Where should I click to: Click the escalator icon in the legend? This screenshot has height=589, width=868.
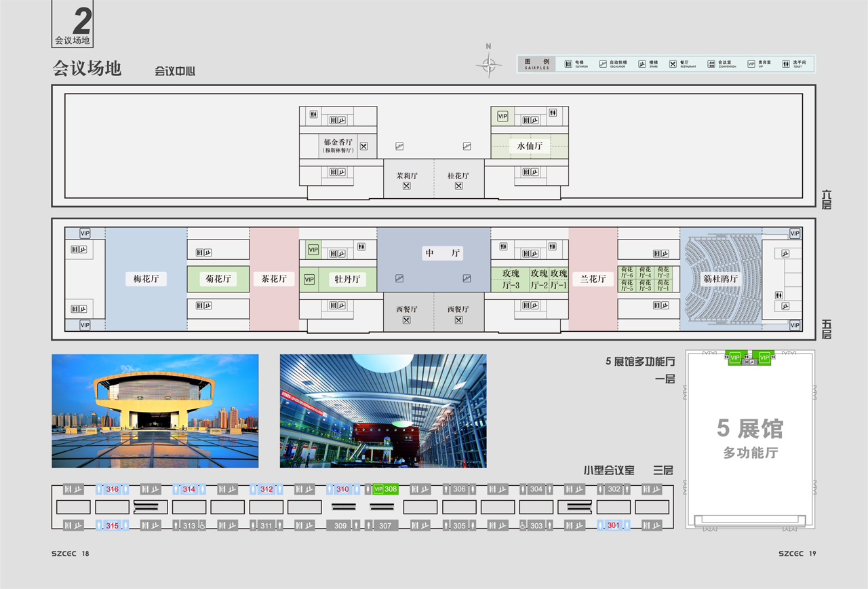[603, 64]
